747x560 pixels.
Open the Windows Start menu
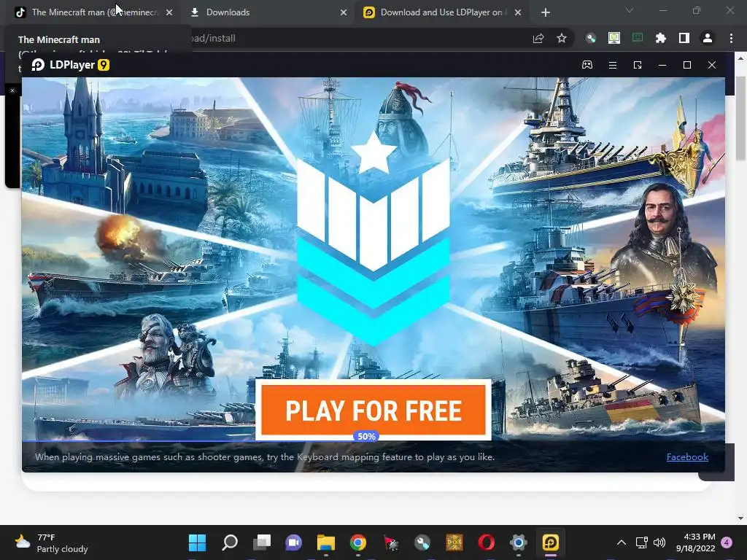point(197,542)
